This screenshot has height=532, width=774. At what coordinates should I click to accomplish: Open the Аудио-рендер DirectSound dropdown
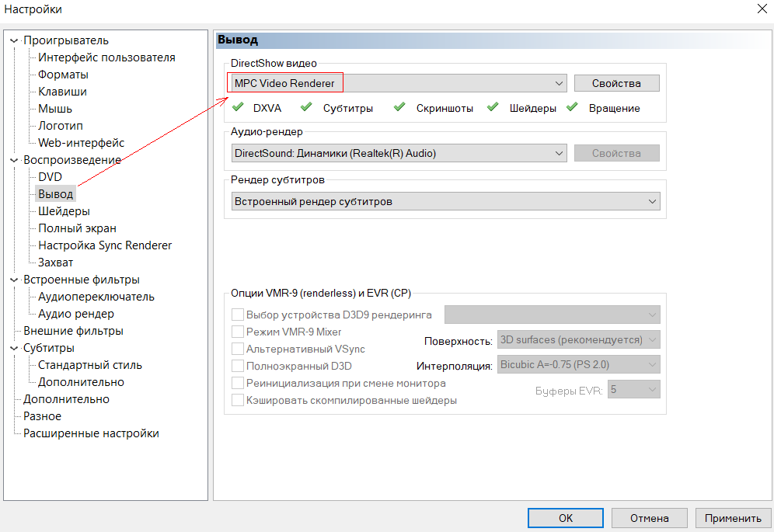pos(399,153)
